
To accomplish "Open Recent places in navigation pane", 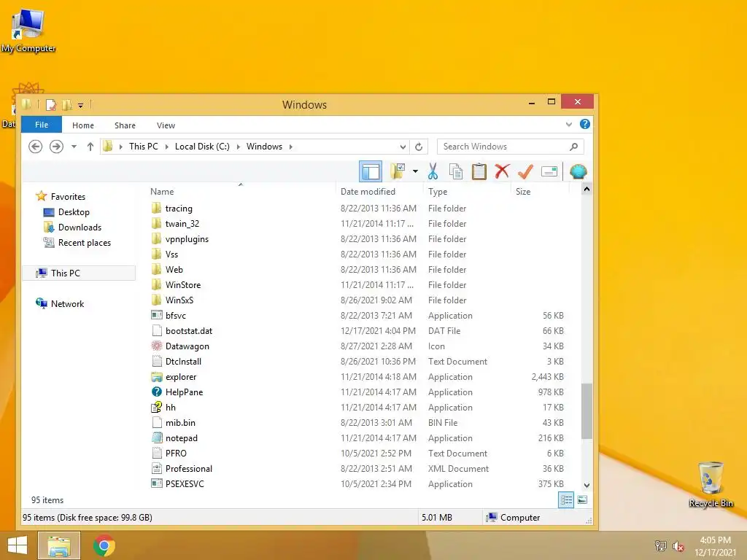I will (85, 242).
